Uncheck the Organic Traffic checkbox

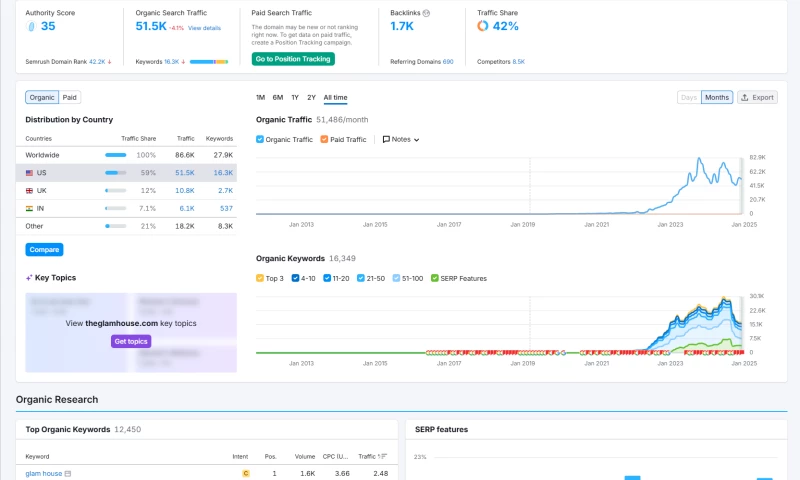(x=260, y=140)
